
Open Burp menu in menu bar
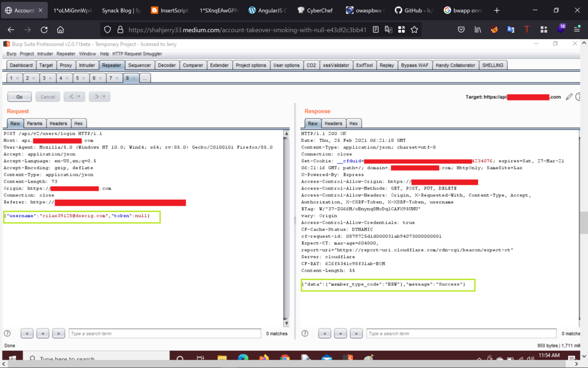tap(11, 54)
